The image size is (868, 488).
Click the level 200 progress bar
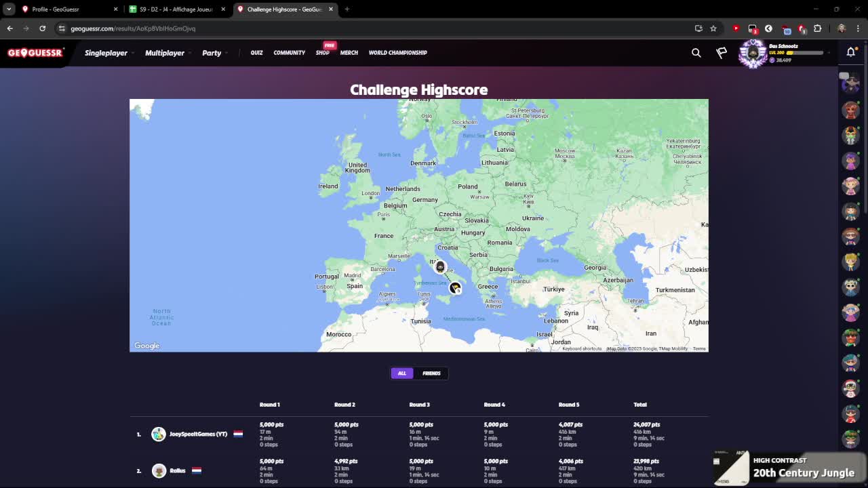point(804,53)
